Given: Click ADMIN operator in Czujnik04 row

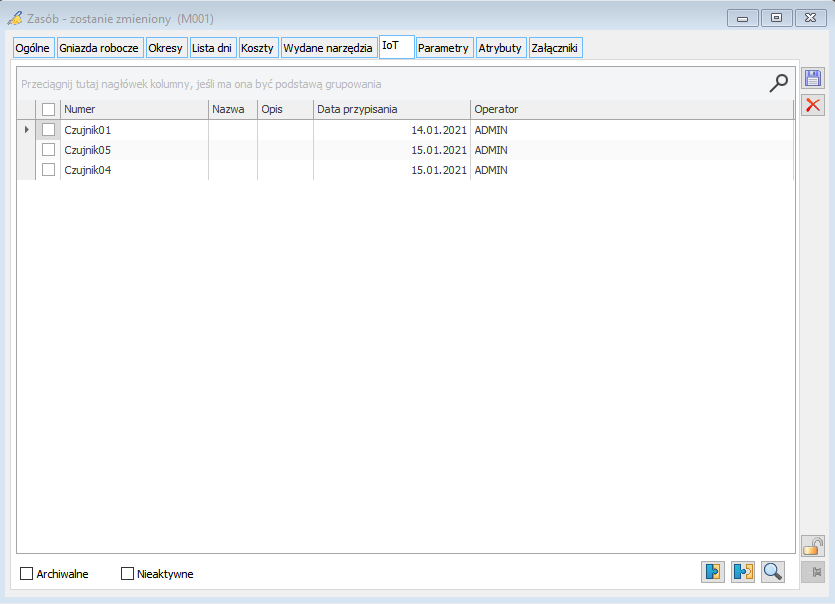Looking at the screenshot, I should (491, 170).
